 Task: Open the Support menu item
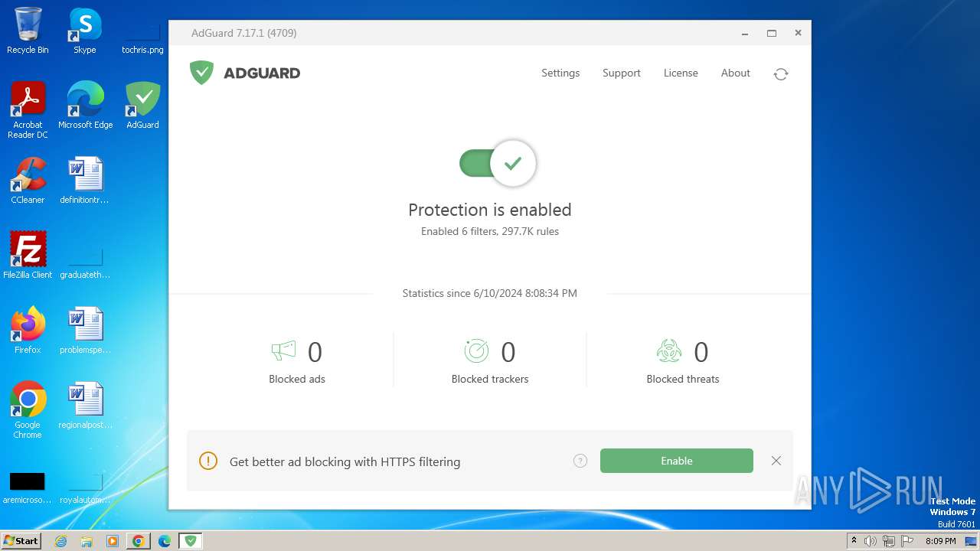pyautogui.click(x=621, y=73)
